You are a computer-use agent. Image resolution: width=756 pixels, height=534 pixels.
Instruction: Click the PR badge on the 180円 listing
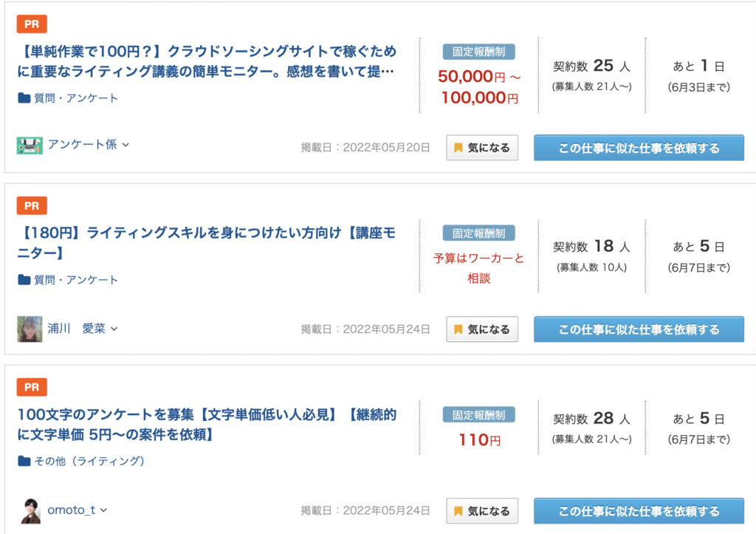(x=32, y=205)
